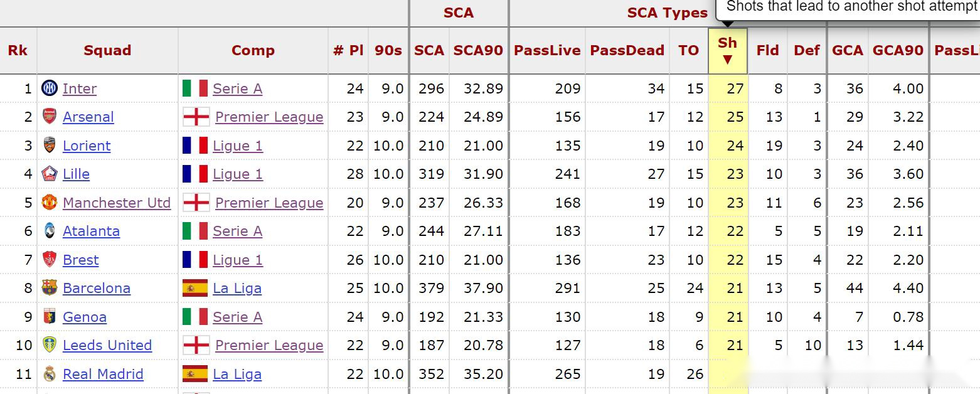Sort table by Squad column header
Screen dimensions: 980x394
(x=107, y=51)
